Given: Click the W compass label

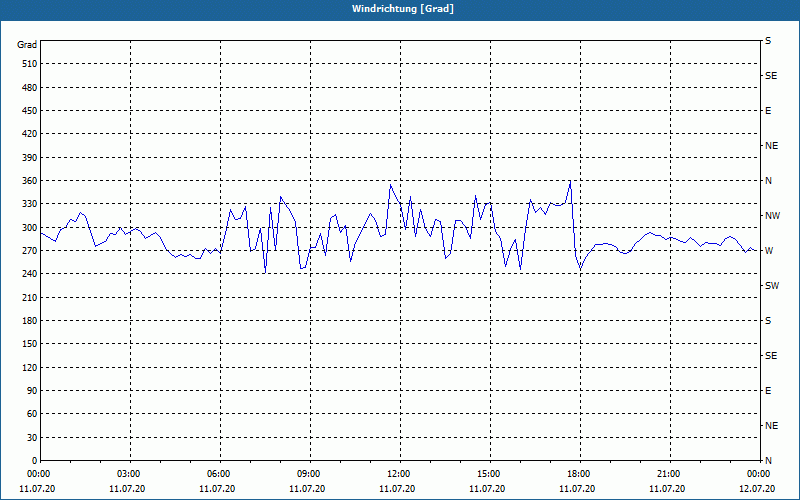Looking at the screenshot, I should click(769, 251).
